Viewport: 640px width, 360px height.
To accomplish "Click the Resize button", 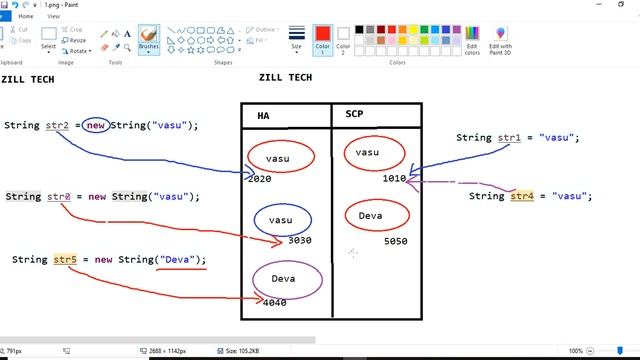I will pyautogui.click(x=74, y=40).
